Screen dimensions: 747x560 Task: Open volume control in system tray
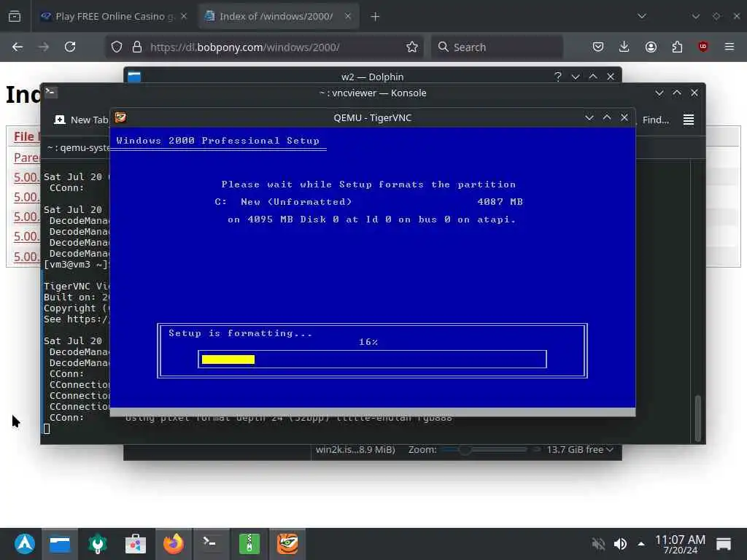point(620,544)
